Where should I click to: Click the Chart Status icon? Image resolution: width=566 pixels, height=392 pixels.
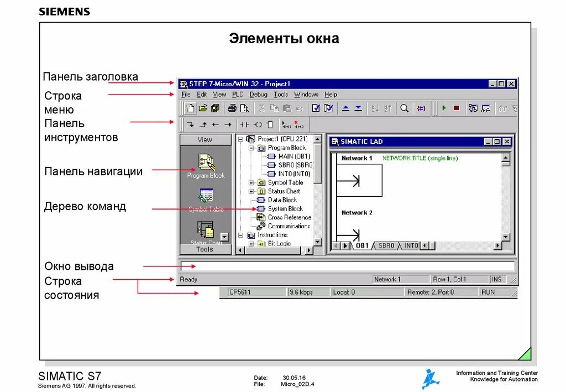point(486,108)
